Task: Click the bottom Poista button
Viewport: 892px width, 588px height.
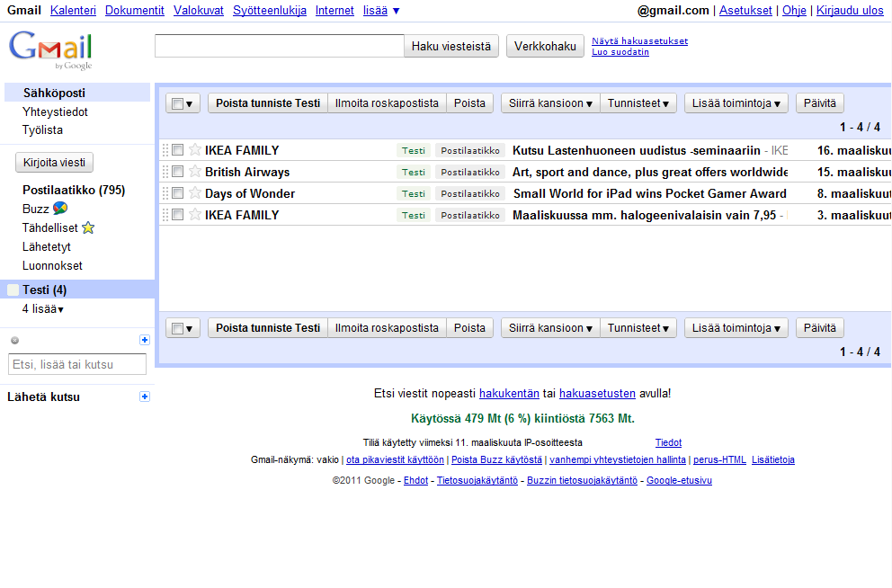Action: click(469, 328)
